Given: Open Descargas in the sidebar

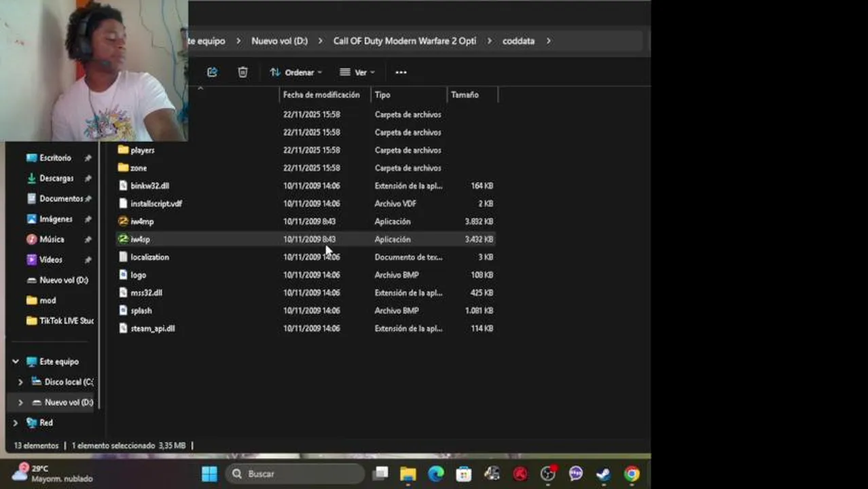Looking at the screenshot, I should [56, 178].
